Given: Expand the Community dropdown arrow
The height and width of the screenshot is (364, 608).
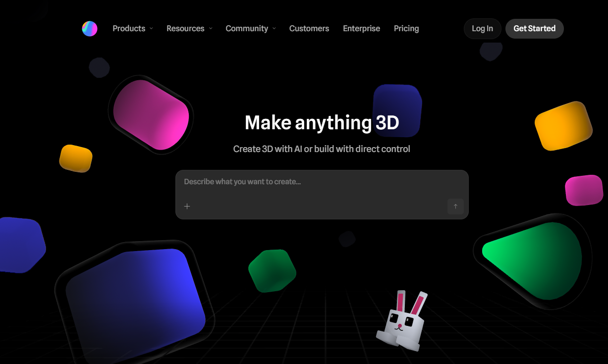Looking at the screenshot, I should tap(274, 29).
